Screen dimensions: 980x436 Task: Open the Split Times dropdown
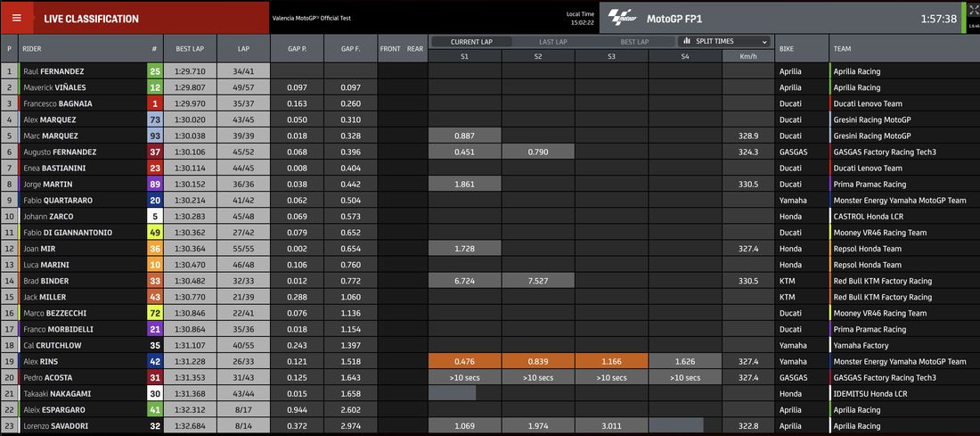(x=723, y=41)
